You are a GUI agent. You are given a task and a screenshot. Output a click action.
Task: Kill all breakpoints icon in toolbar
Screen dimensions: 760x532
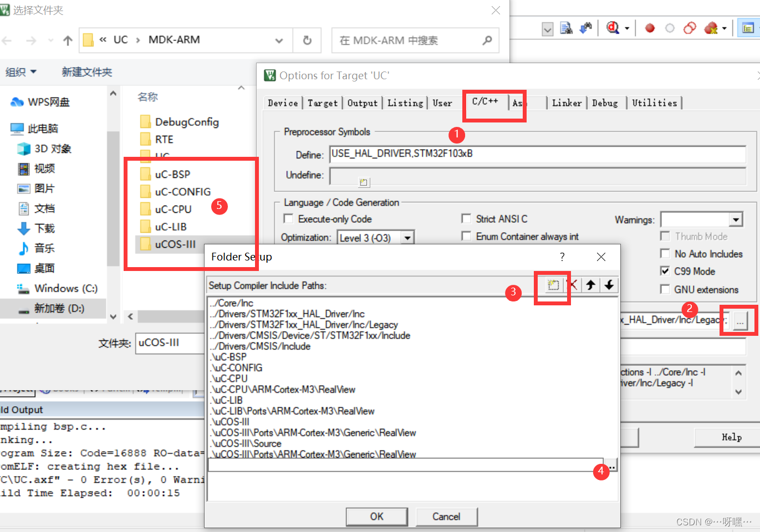(x=711, y=28)
